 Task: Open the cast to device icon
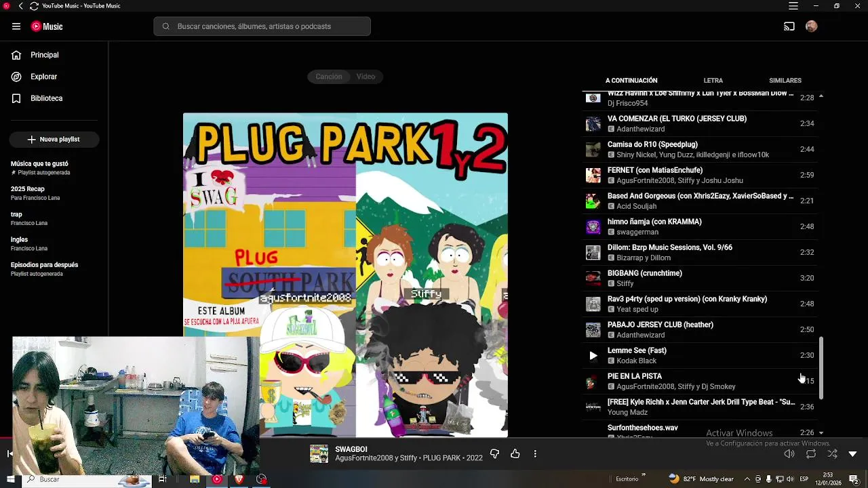point(789,26)
